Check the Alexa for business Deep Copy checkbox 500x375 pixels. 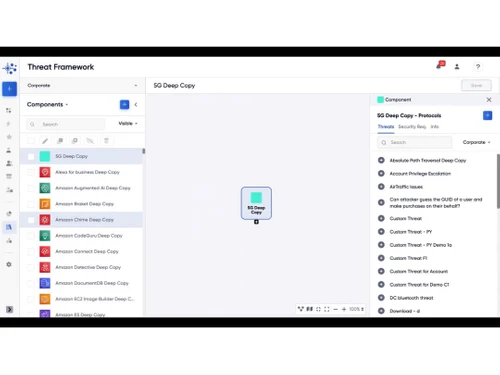pyautogui.click(x=31, y=172)
